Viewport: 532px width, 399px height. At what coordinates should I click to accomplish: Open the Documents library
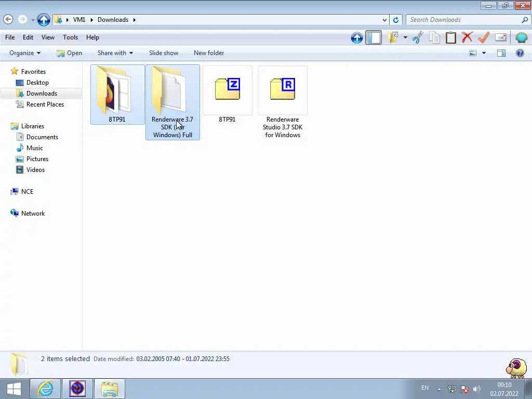42,137
